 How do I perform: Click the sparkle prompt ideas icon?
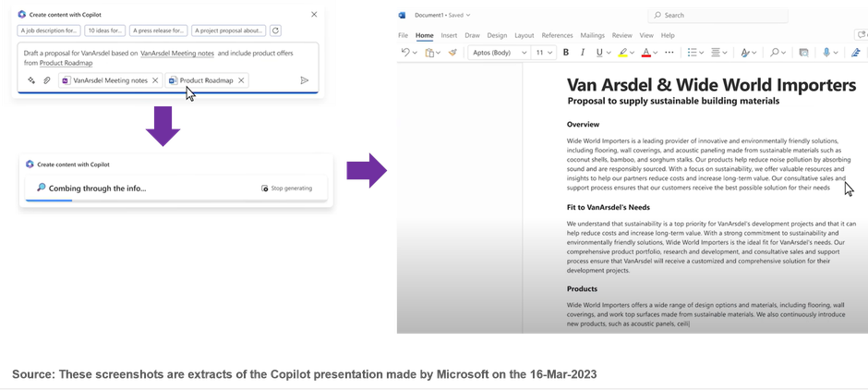click(x=31, y=80)
